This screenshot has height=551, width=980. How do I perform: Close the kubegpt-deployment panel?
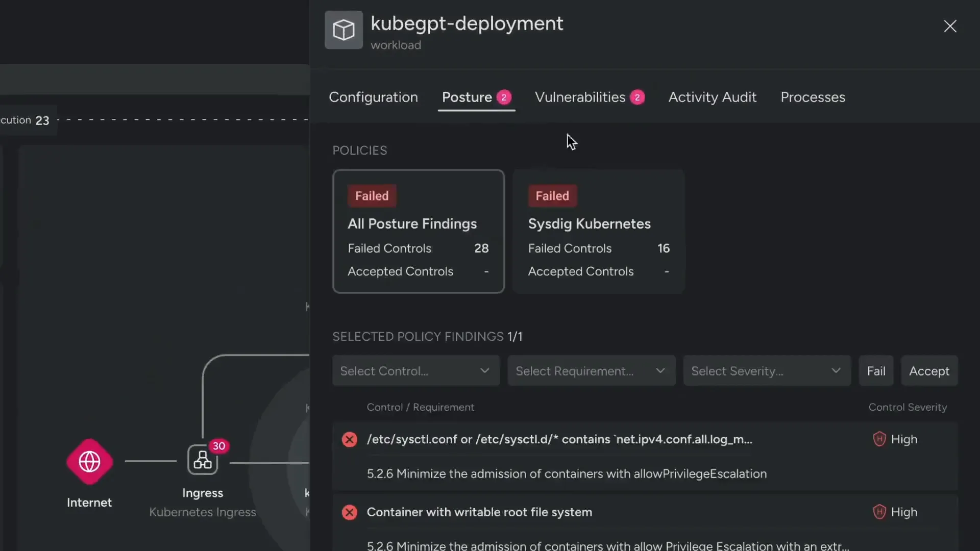(x=950, y=26)
